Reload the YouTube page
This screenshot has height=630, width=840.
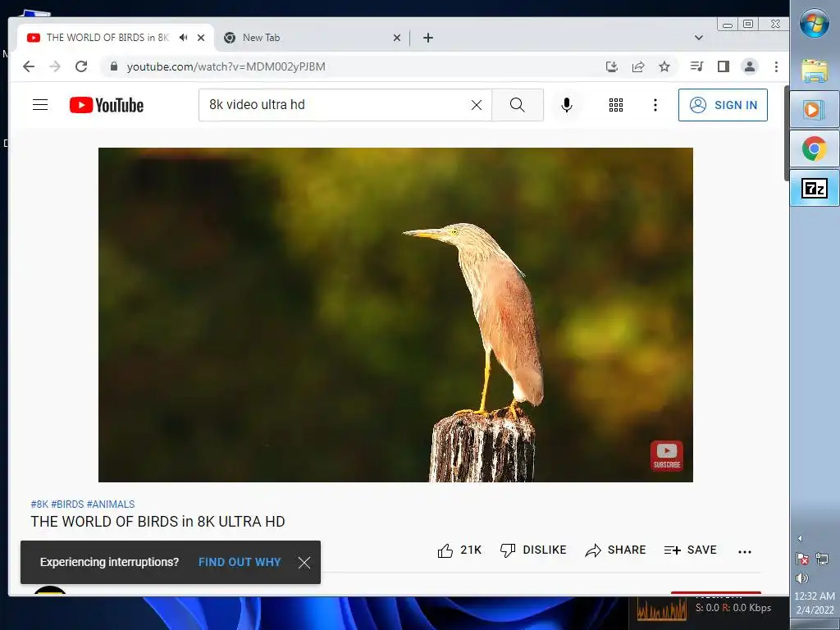[x=81, y=66]
